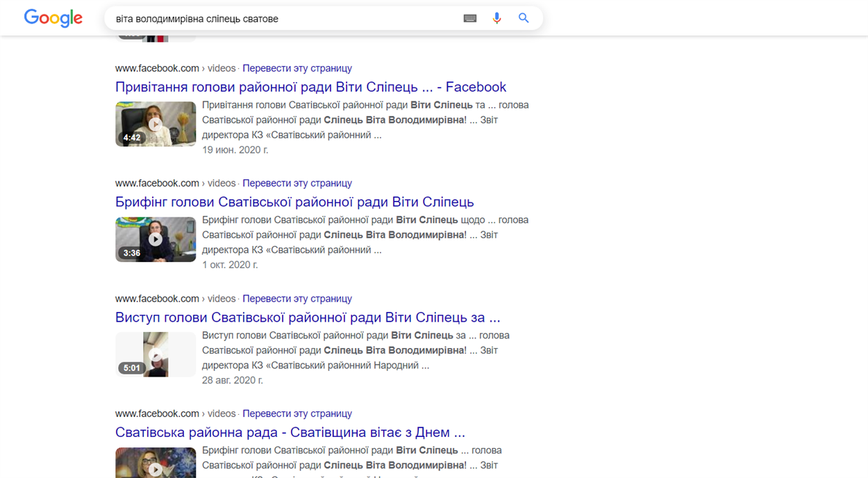Translate the 'Виступ голови' result page
868x478 pixels.
pyautogui.click(x=297, y=299)
